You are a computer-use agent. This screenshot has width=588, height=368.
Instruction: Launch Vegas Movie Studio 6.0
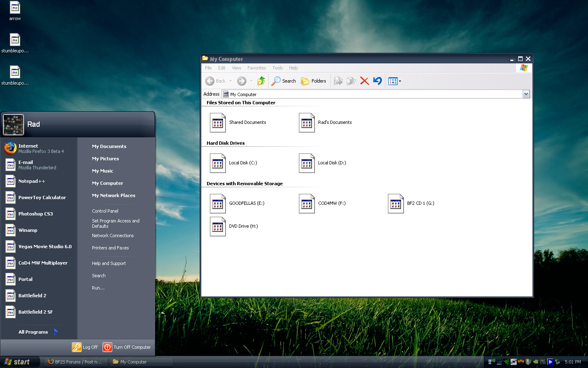coord(39,247)
